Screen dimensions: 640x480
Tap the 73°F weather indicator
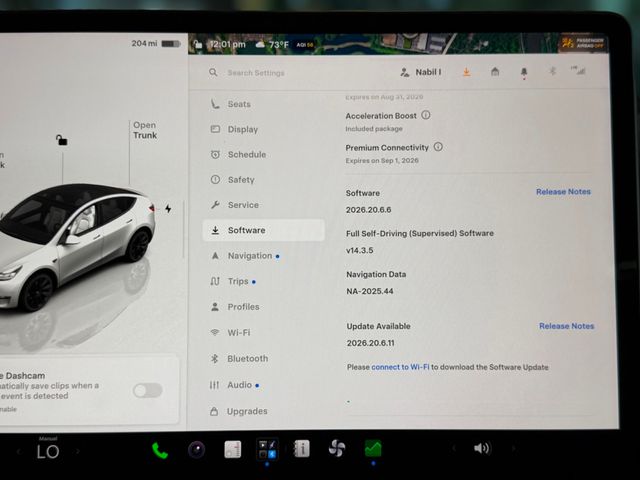coord(272,44)
